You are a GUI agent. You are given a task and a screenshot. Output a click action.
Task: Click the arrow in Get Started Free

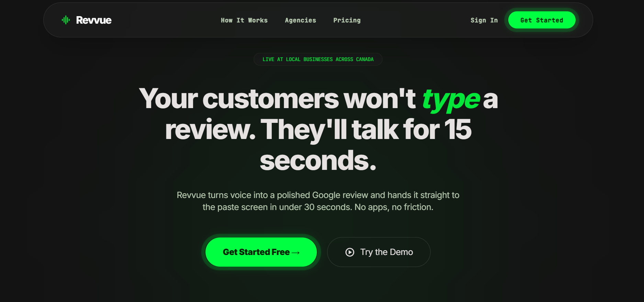tap(296, 253)
